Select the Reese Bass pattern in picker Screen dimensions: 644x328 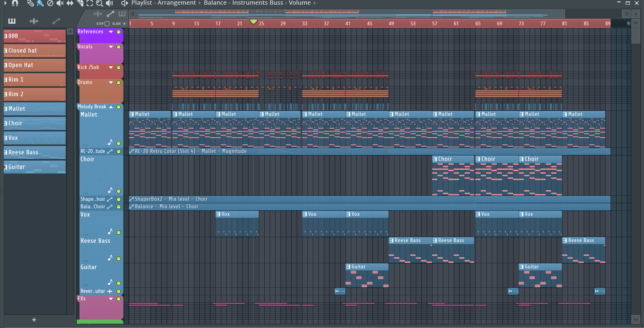[34, 152]
